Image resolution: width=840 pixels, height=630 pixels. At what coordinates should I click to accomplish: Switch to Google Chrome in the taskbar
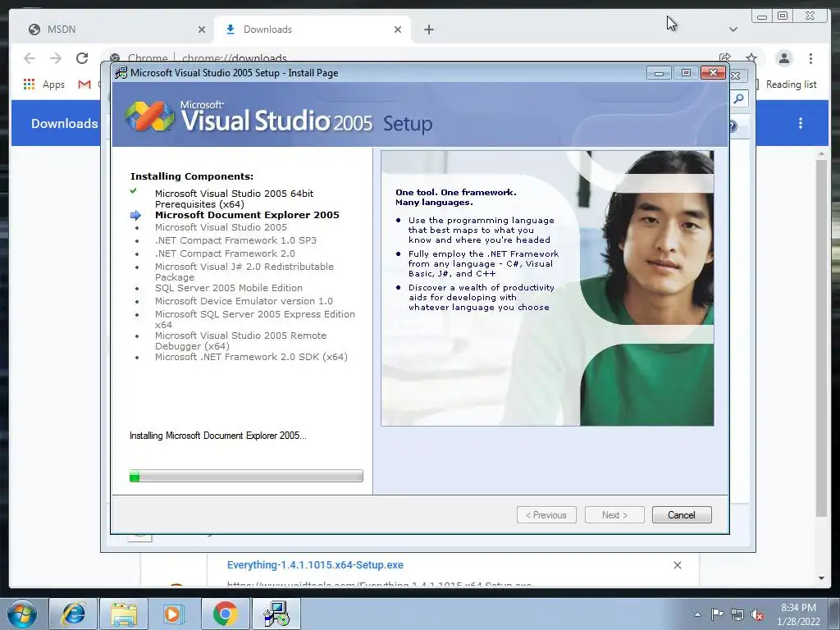pos(225,614)
